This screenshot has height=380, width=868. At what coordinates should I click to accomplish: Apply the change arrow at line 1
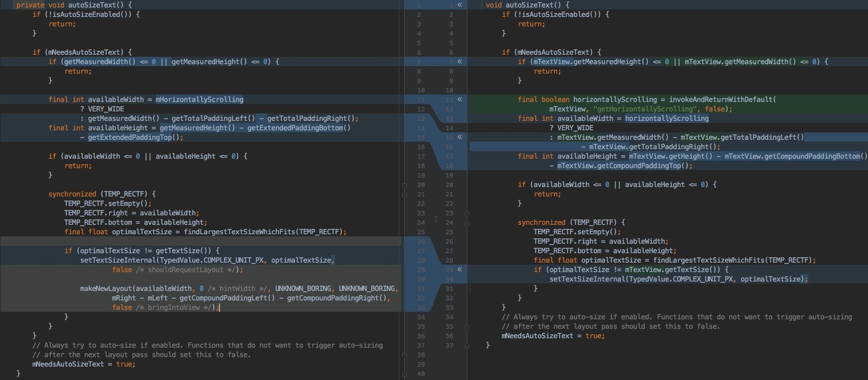click(460, 5)
